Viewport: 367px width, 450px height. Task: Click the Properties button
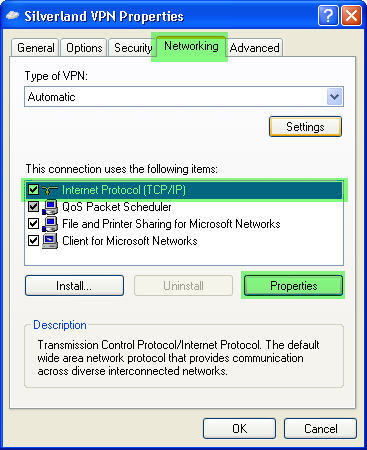pos(293,286)
